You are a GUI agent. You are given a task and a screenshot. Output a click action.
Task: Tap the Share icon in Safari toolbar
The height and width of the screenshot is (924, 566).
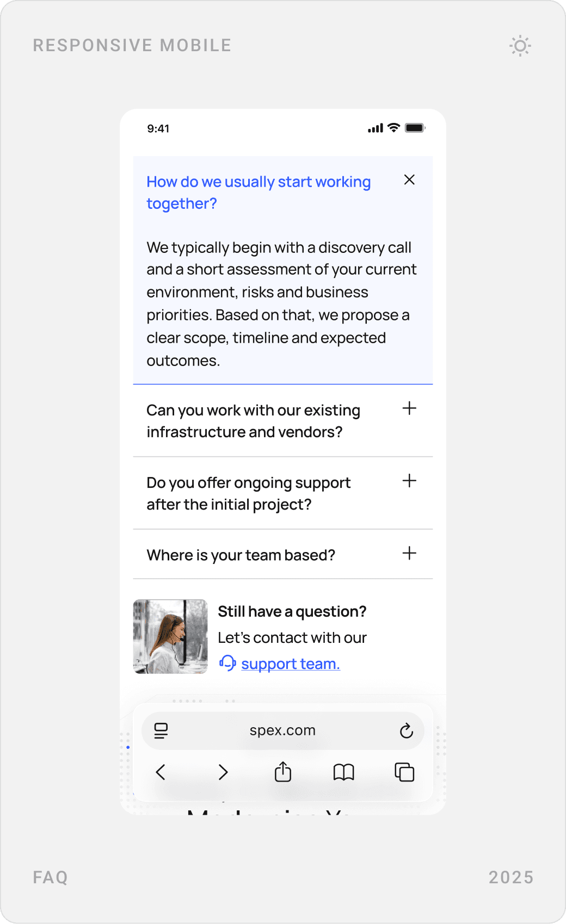(x=282, y=772)
